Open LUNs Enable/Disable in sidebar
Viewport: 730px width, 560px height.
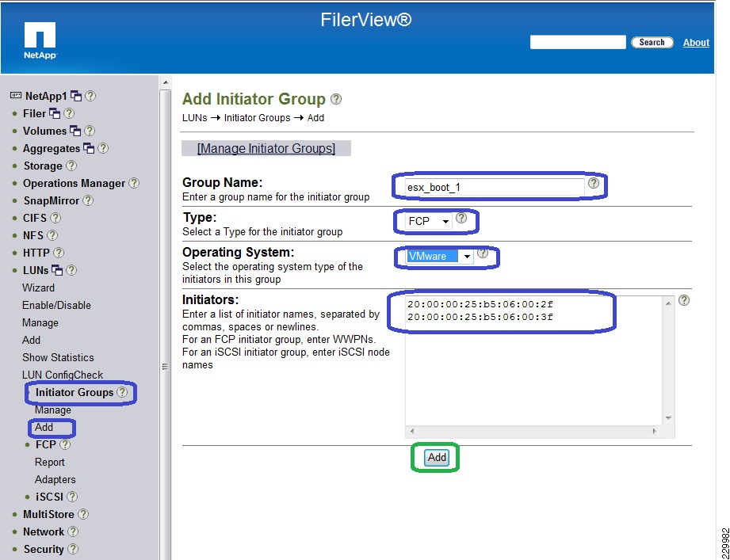click(x=56, y=306)
